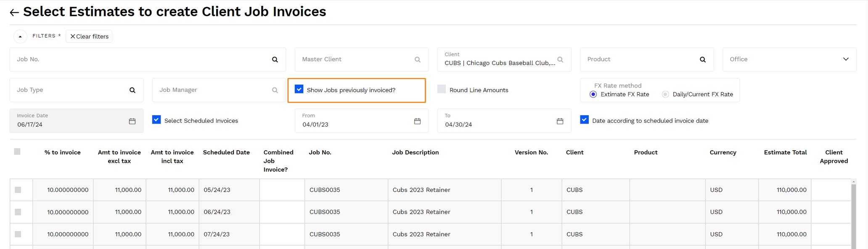Screen dimensions: 868x249
Task: Click the Job Description column header
Action: coord(415,152)
